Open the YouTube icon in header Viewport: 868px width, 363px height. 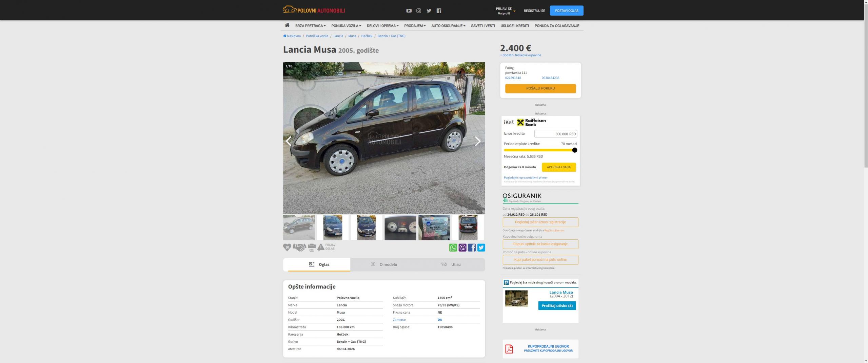click(x=409, y=11)
